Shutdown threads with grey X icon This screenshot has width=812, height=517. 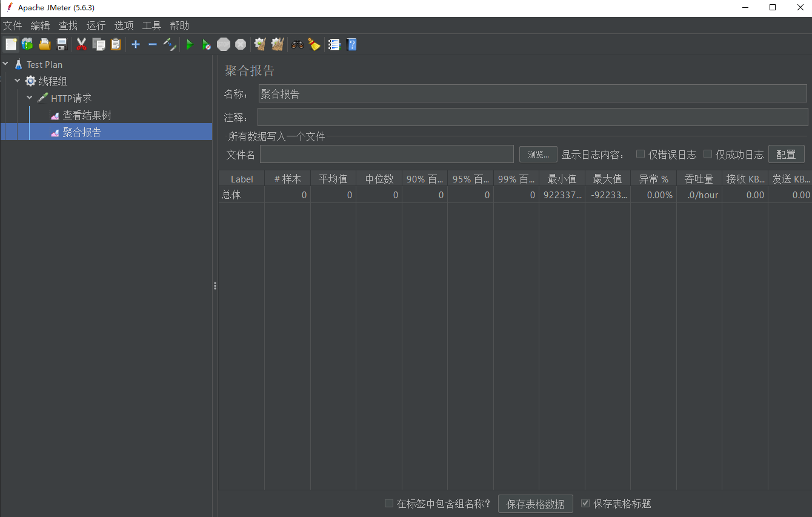coord(241,44)
